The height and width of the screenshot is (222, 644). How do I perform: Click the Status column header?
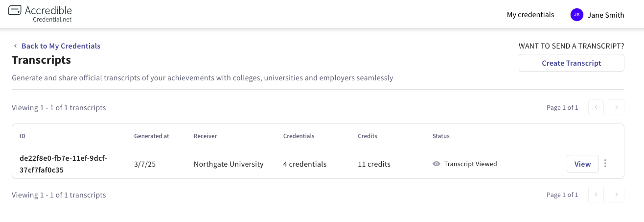[441, 136]
